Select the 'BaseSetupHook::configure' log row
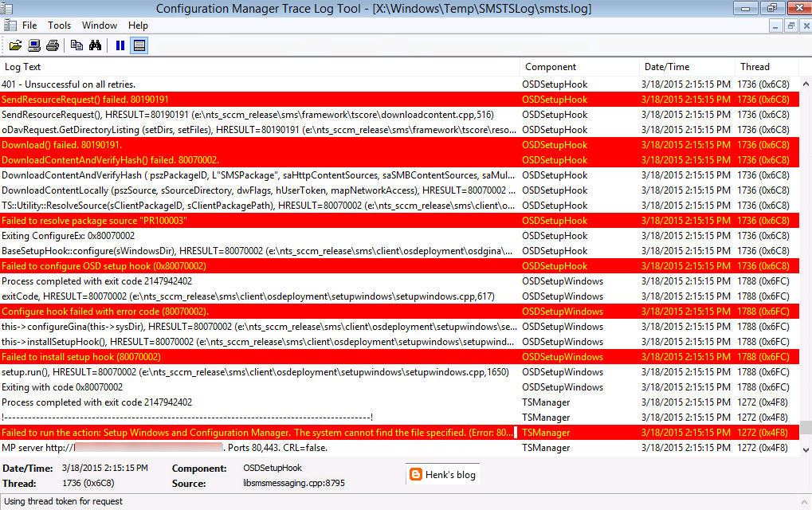 click(399, 251)
